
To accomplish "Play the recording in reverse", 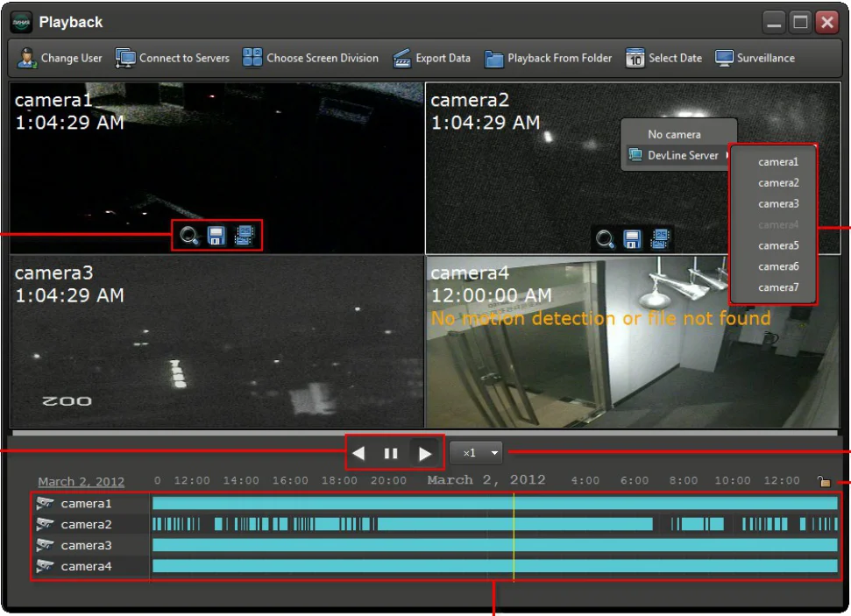I will [x=358, y=454].
